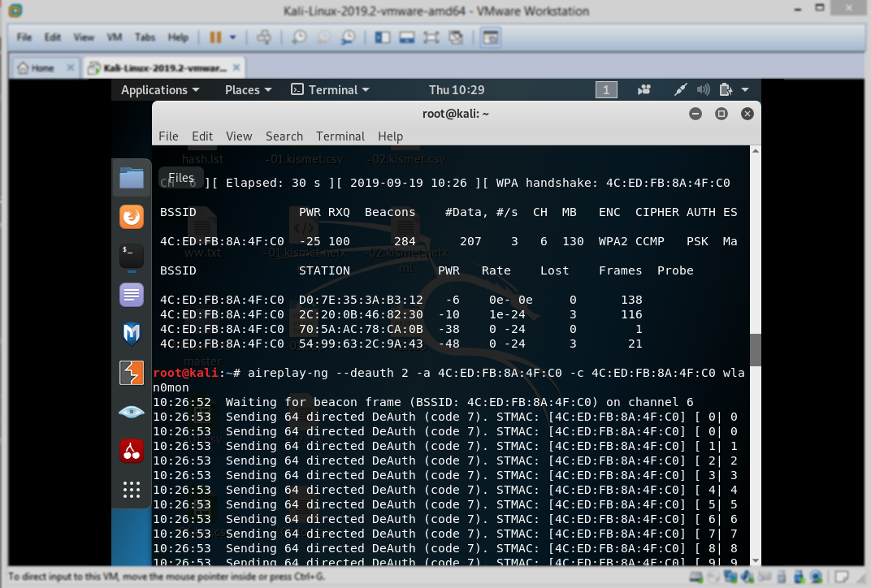Image resolution: width=871 pixels, height=588 pixels.
Task: Click the root@kali prompt text
Action: coord(185,373)
